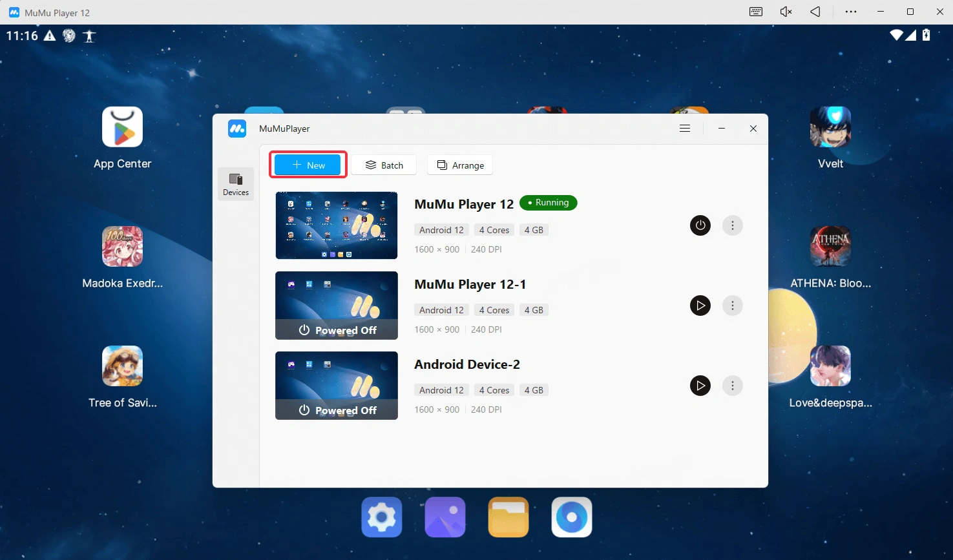Start Android Device-2 with play button
Screen dimensions: 953x560
700,386
